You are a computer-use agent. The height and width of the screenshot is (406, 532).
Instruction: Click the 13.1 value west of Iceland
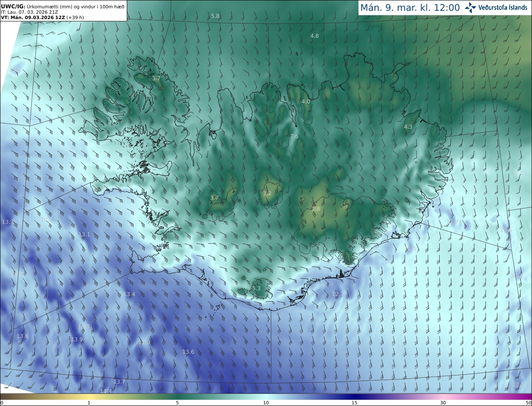pos(84,235)
